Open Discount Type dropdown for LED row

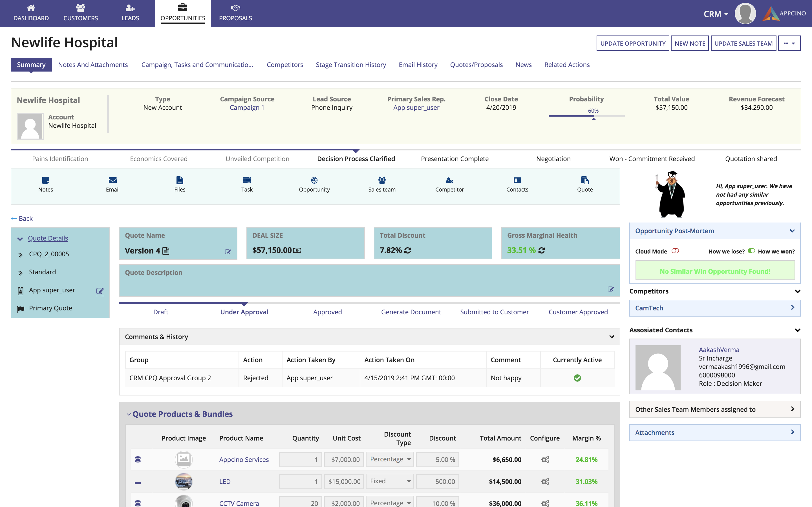coord(390,481)
